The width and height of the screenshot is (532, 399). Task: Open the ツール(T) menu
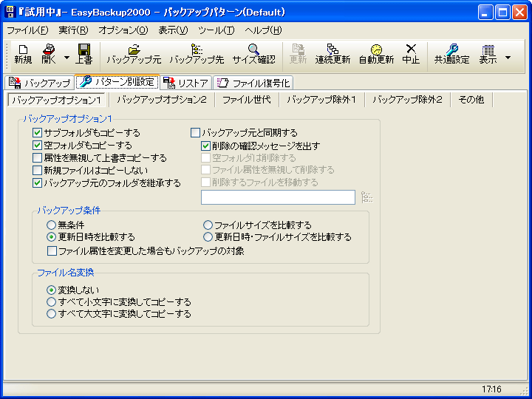[x=216, y=30]
